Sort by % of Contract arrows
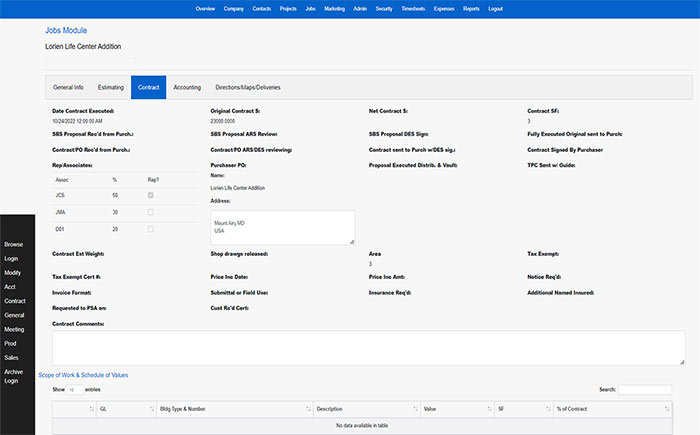 667,409
